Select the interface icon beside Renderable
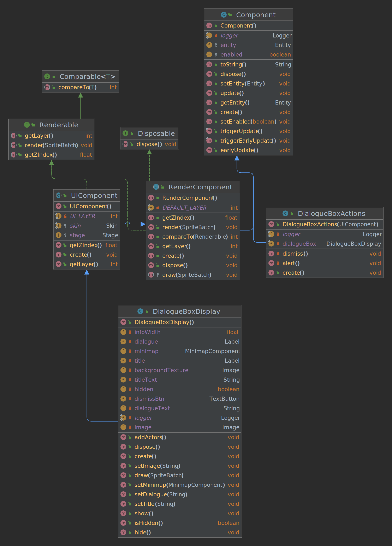Viewport: 392px width, 546px height. tap(26, 125)
